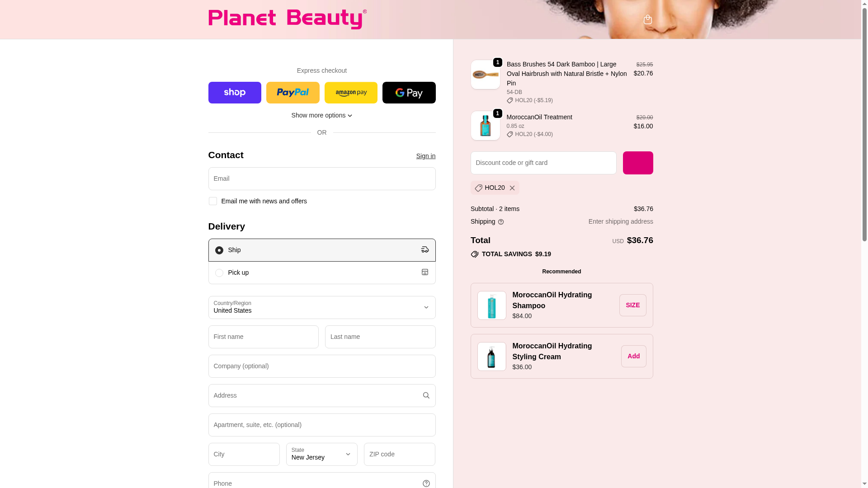This screenshot has height=488, width=868.
Task: Open the phone field help icon
Action: coord(426,483)
